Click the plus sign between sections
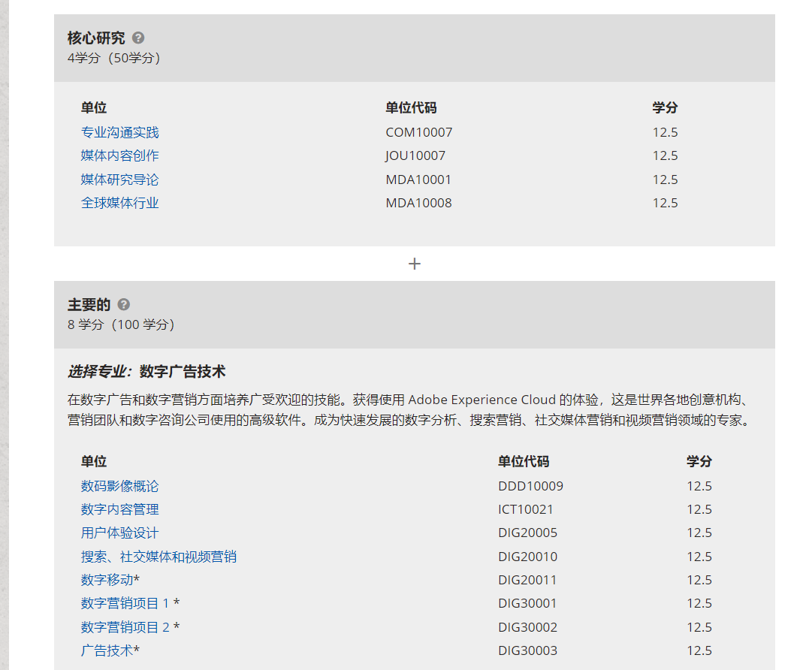812x670 pixels. [x=414, y=264]
